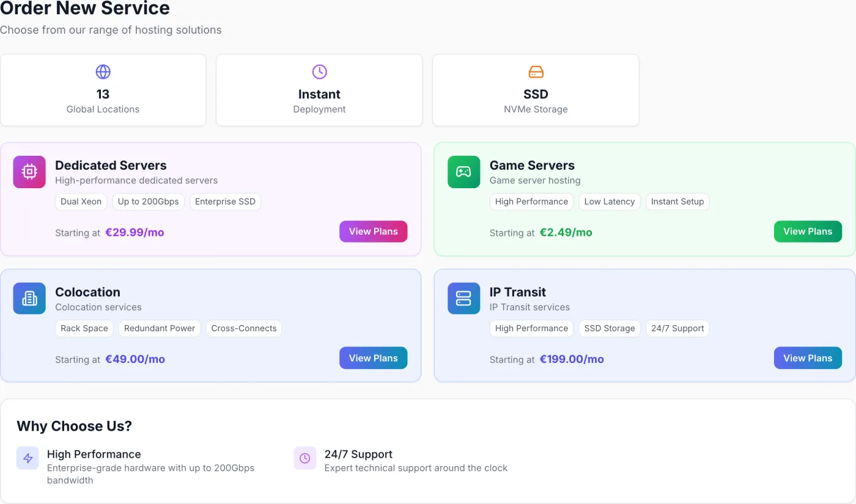Click the Dedicated Servers heading
Viewport: 856px width, 504px height.
[x=111, y=166]
